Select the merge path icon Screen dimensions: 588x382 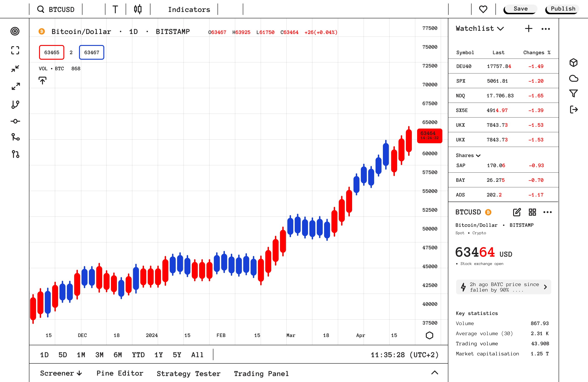(16, 137)
